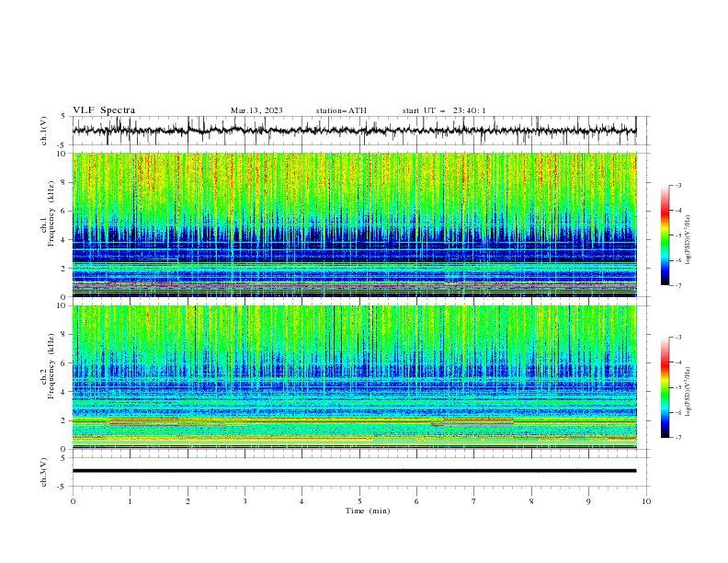
Task: Click the ch.1 frequency tick '6'
Action: tap(64, 211)
